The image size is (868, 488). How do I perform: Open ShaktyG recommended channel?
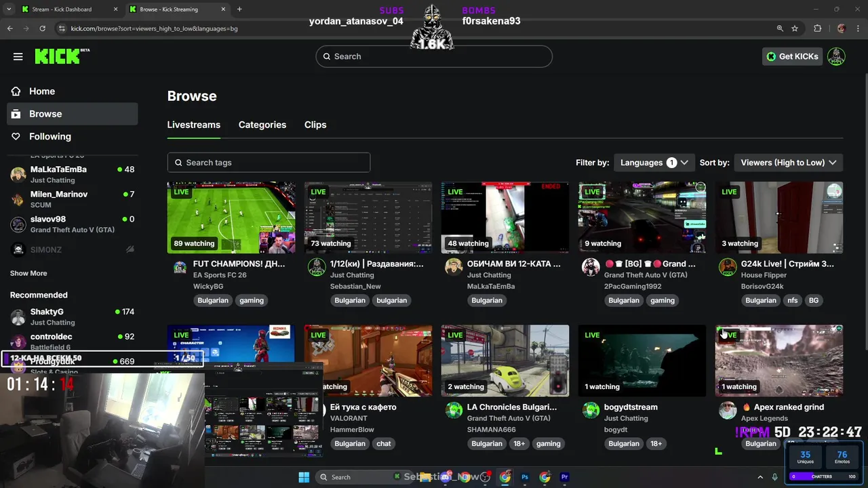tap(73, 317)
